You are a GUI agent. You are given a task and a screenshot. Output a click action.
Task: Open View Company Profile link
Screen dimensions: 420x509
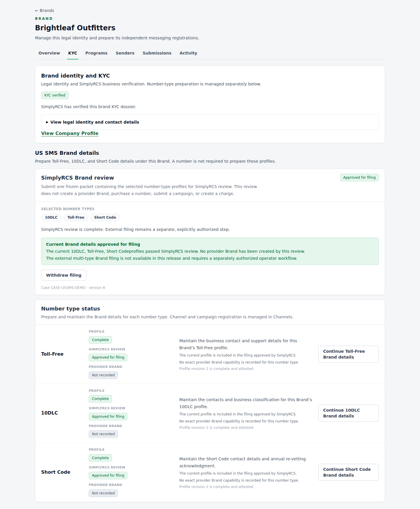(70, 133)
